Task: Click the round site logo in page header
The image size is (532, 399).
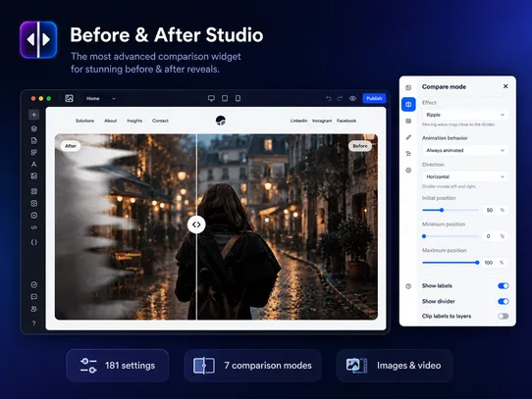Action: (x=221, y=121)
